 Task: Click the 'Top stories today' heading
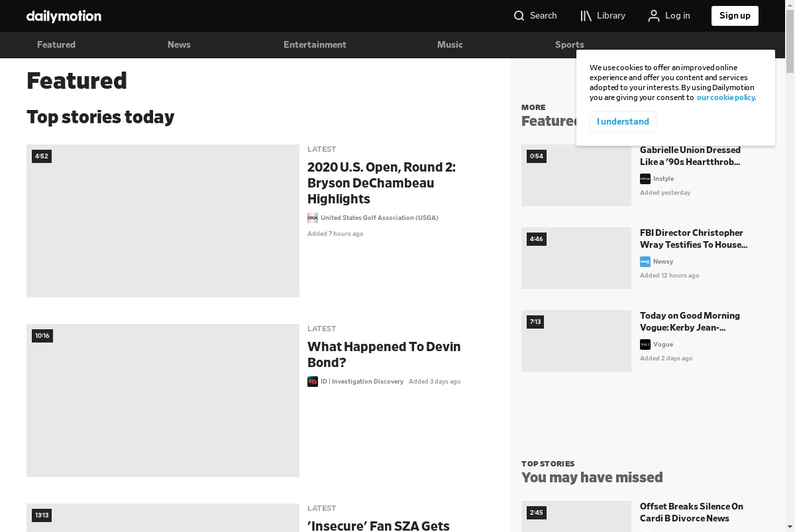[101, 117]
